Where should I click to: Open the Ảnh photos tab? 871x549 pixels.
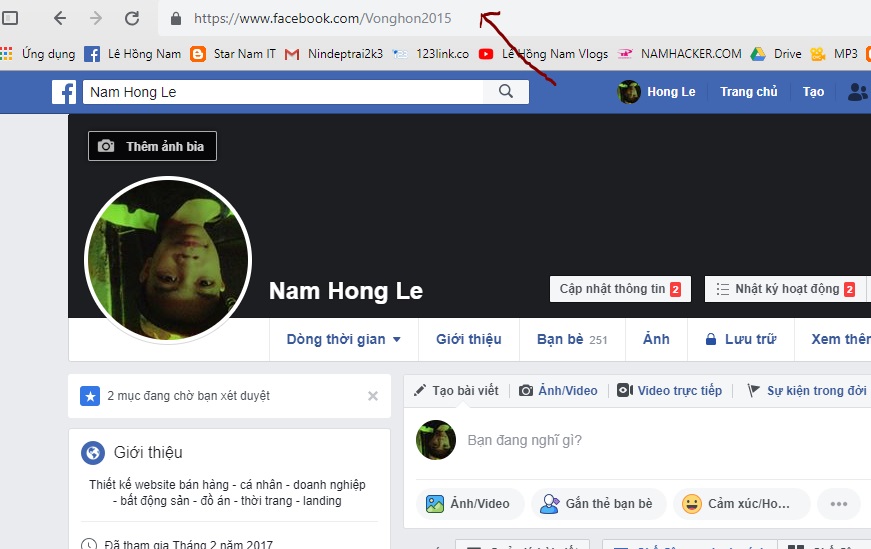[x=656, y=339]
